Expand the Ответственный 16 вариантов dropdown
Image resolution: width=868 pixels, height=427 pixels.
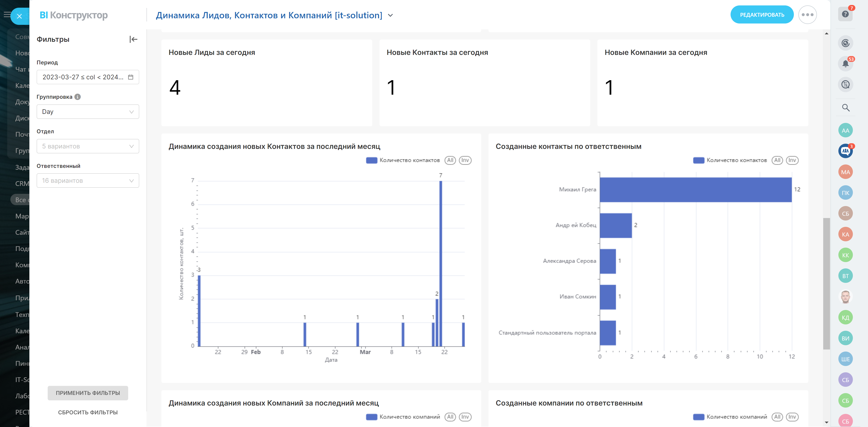(x=88, y=181)
